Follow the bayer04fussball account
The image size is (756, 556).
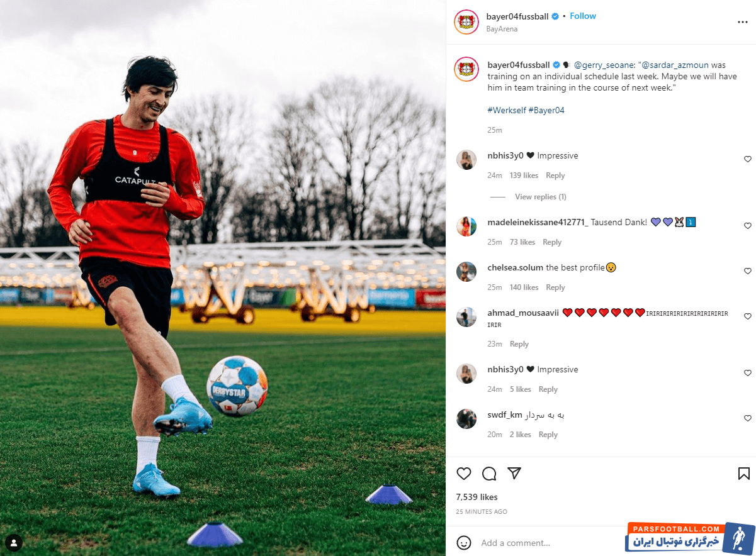[x=583, y=16]
